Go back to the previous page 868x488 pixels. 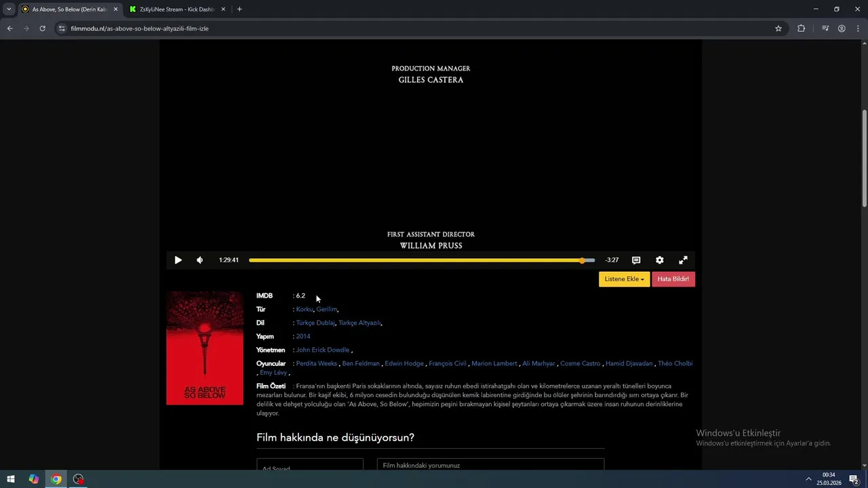[9, 28]
